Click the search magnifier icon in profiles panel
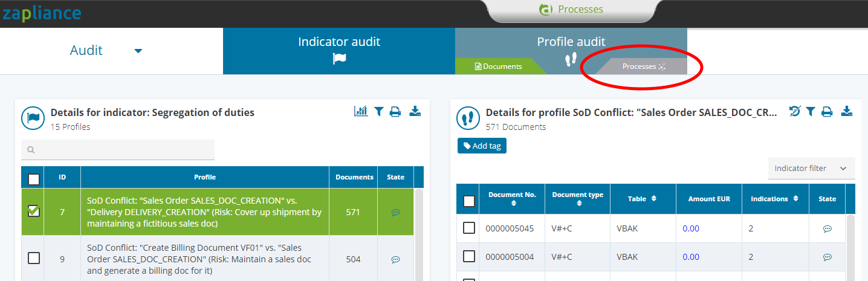Image resolution: width=868 pixels, height=281 pixels. tap(31, 150)
